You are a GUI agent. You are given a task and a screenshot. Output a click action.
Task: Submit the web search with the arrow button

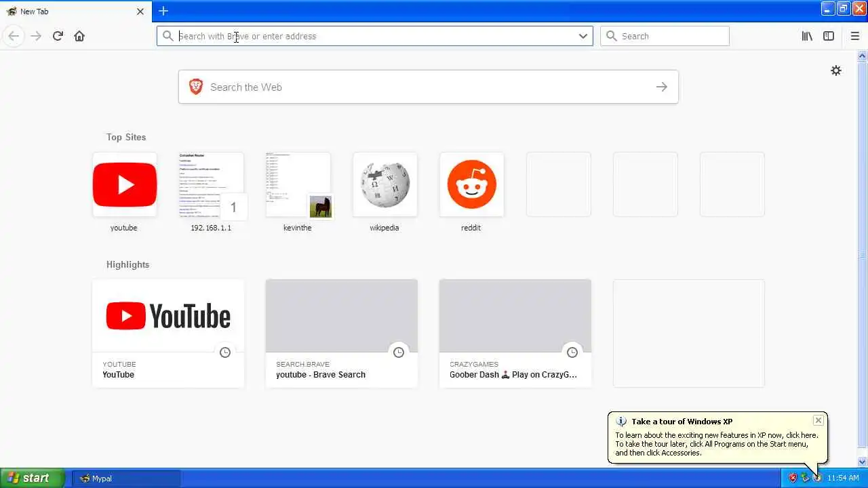[x=662, y=87]
